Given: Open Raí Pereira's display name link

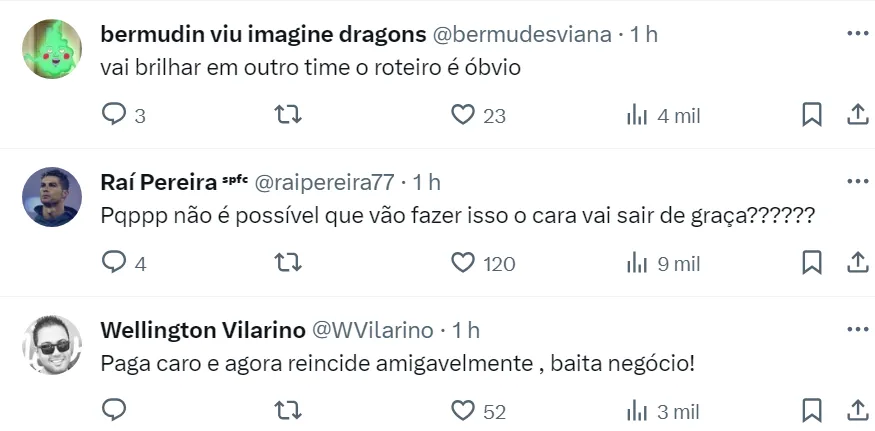Looking at the screenshot, I should (158, 182).
